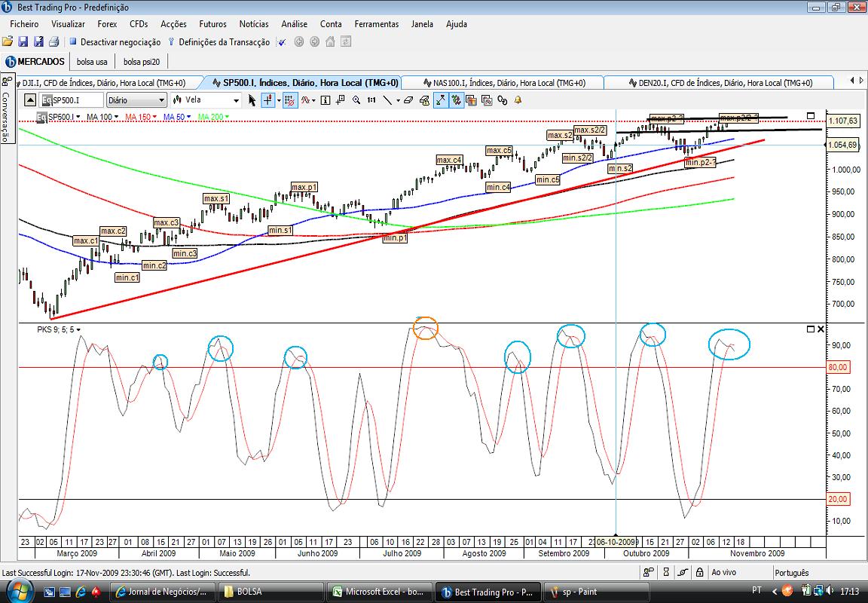Switch to the bolsa psi20 tab
Screen dimensions: 868x603
pyautogui.click(x=142, y=62)
